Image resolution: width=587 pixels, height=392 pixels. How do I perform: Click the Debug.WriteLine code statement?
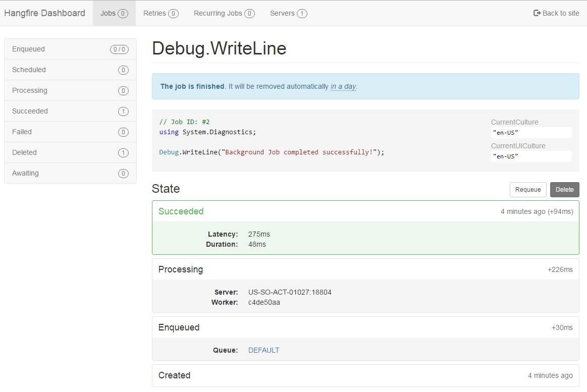point(272,152)
